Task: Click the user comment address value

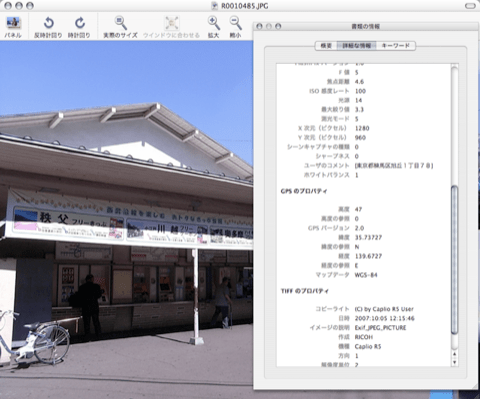Action: [x=394, y=165]
